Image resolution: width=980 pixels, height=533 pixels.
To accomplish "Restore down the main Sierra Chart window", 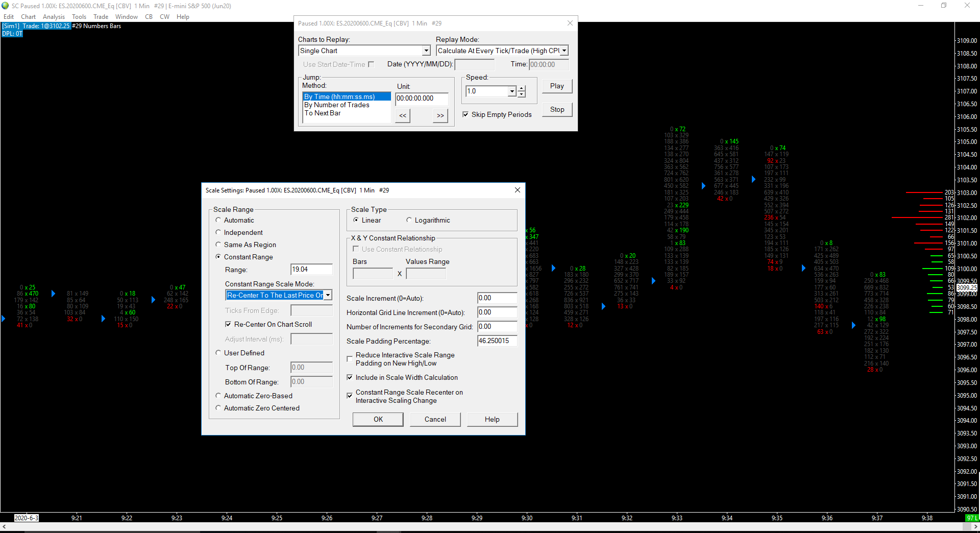I will [944, 6].
